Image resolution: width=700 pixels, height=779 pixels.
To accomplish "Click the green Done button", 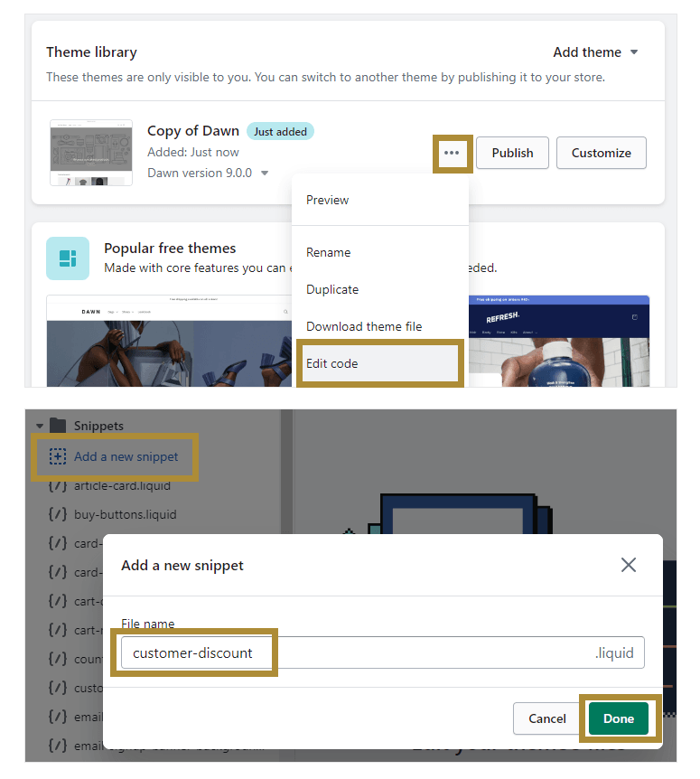I will click(x=619, y=718).
